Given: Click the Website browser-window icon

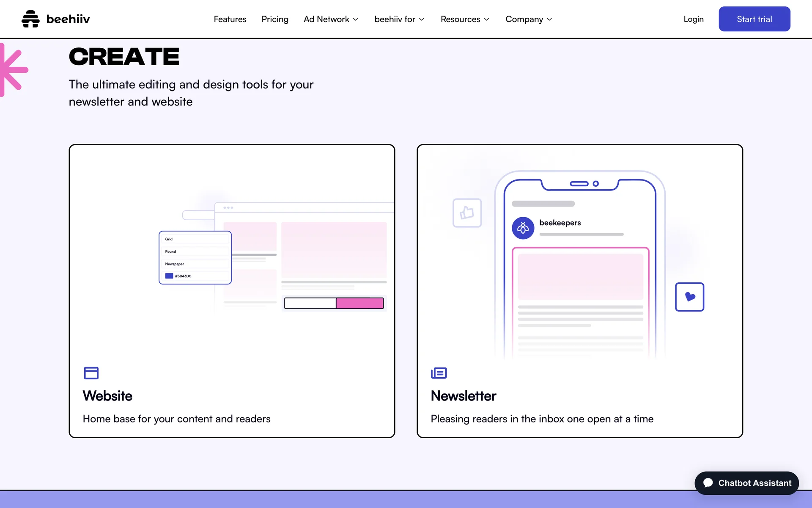Looking at the screenshot, I should (x=91, y=373).
